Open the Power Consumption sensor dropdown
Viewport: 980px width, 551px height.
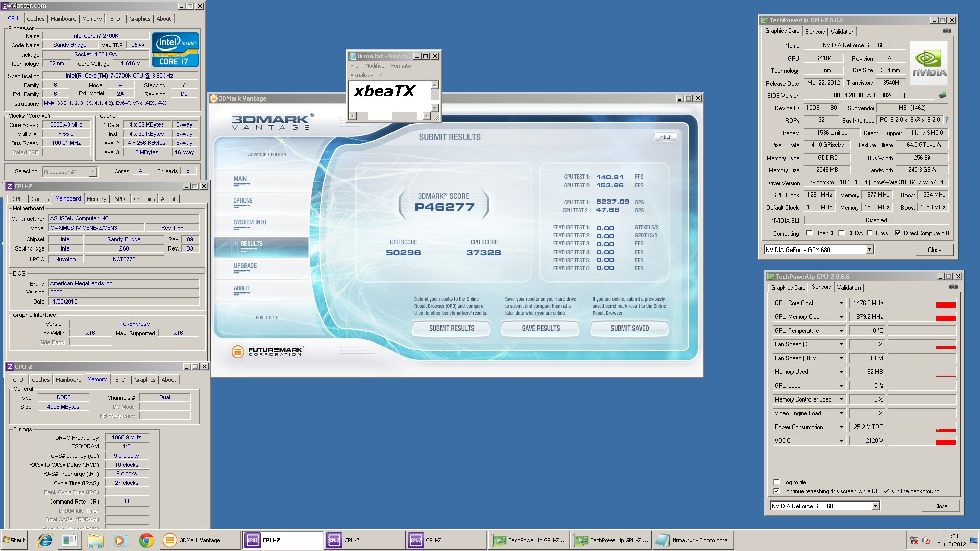pos(841,427)
